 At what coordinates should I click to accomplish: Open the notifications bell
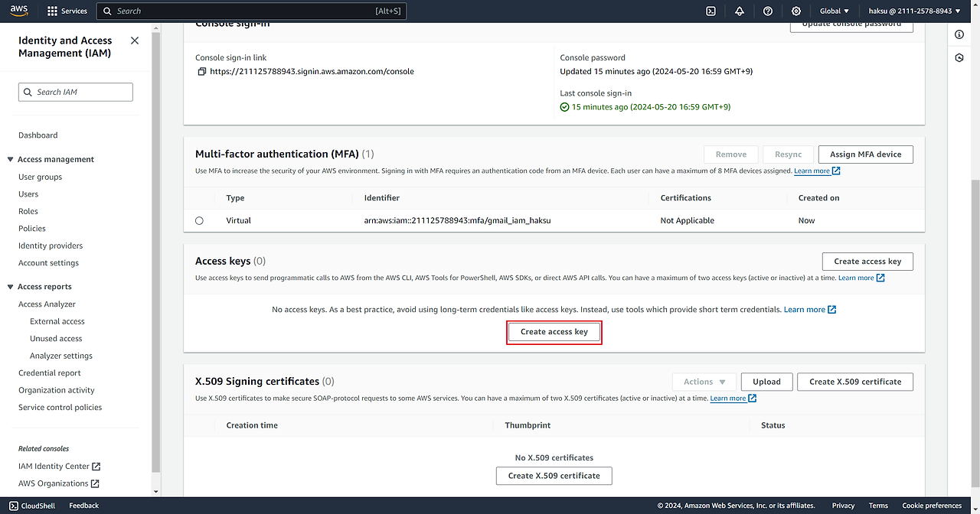tap(739, 11)
